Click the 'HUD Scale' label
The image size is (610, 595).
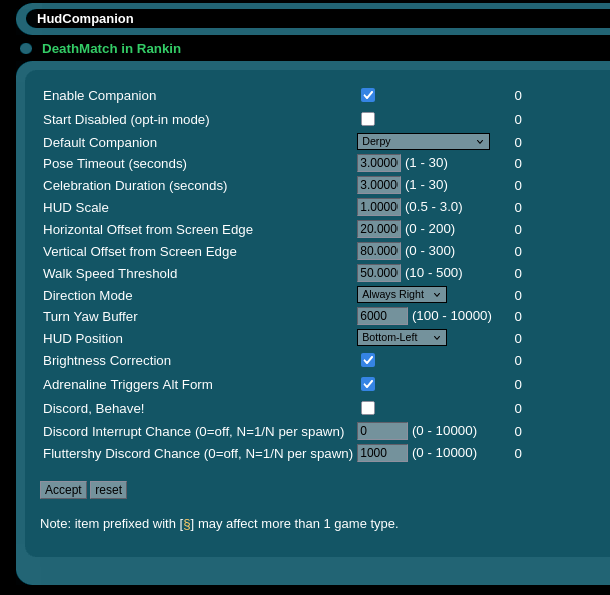tap(76, 208)
